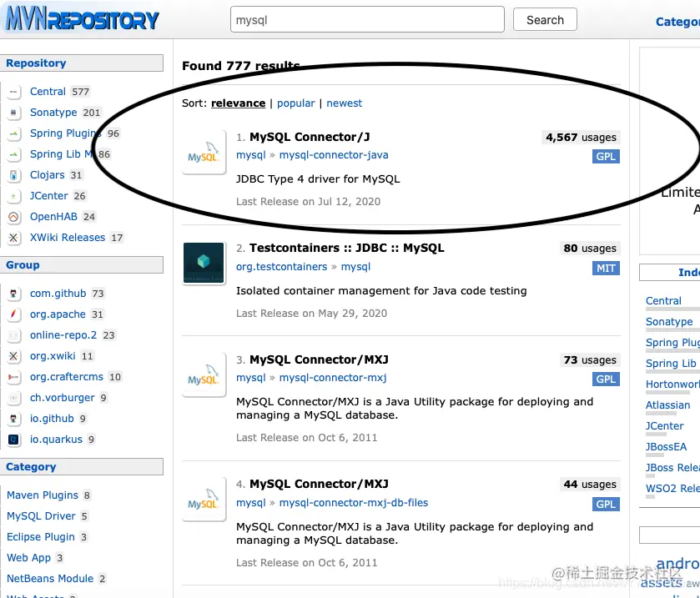
Task: Filter by JCenter in Repository sidebar
Action: click(x=48, y=196)
